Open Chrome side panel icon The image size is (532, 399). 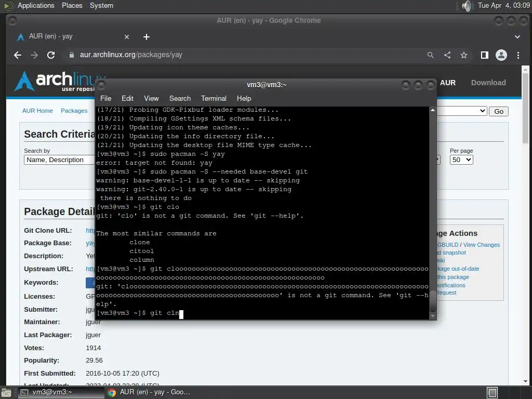click(x=485, y=55)
